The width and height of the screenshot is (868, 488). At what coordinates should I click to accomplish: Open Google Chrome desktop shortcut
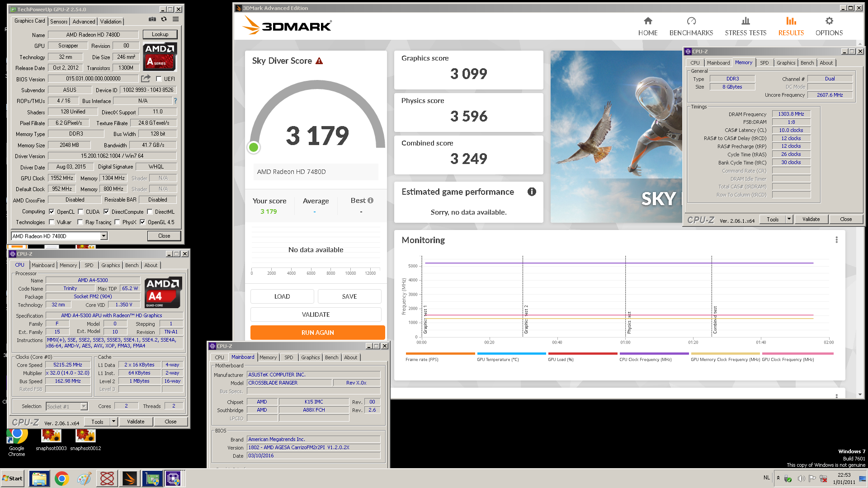point(17,443)
